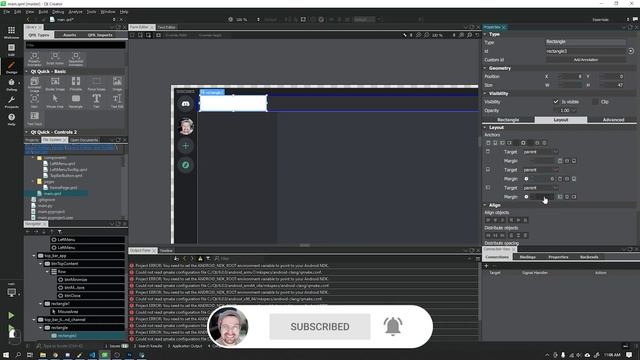Pick the Rectangle component in library
This screenshot has height=360, width=640.
[76, 101]
